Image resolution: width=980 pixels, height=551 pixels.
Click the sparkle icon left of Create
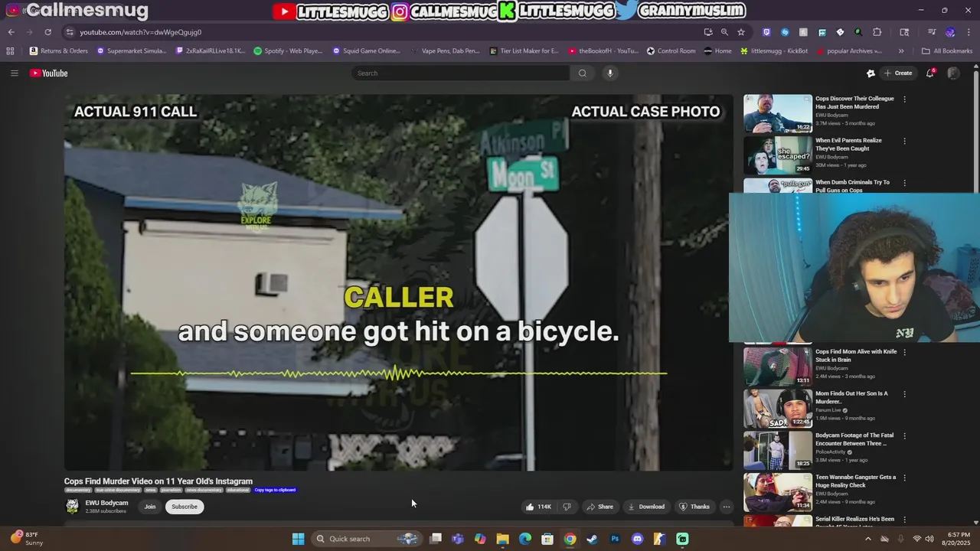click(871, 73)
